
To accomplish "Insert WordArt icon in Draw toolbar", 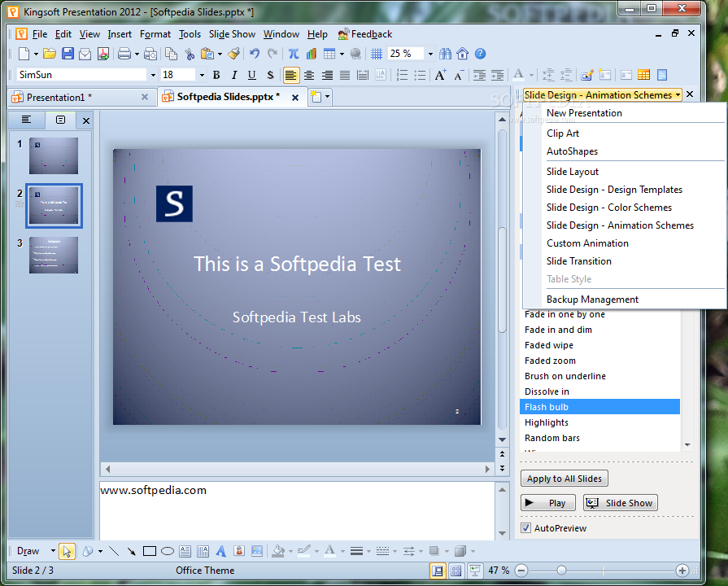I will coord(221,551).
